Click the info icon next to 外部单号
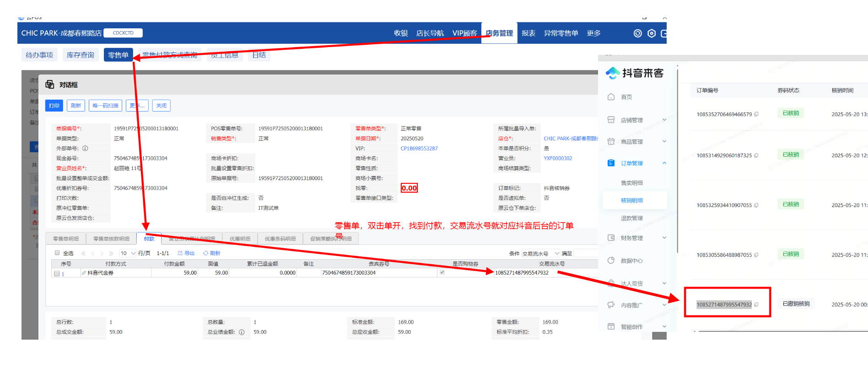The height and width of the screenshot is (389, 868). pos(85,149)
